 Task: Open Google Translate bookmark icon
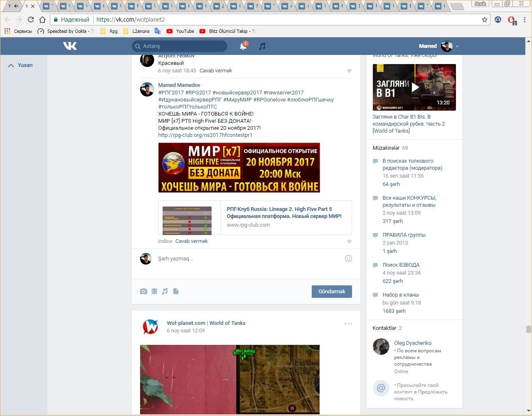click(x=158, y=31)
